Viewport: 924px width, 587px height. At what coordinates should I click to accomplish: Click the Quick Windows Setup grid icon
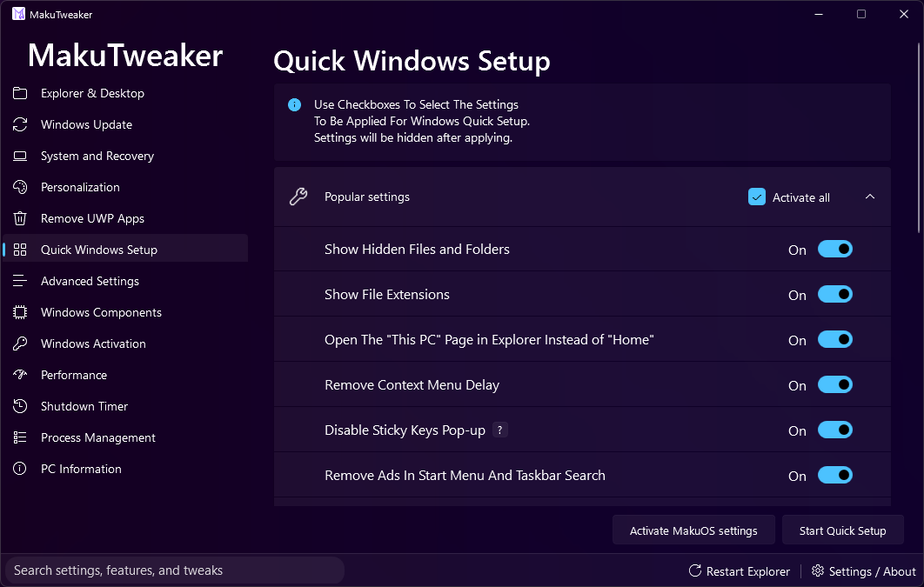[x=20, y=250]
